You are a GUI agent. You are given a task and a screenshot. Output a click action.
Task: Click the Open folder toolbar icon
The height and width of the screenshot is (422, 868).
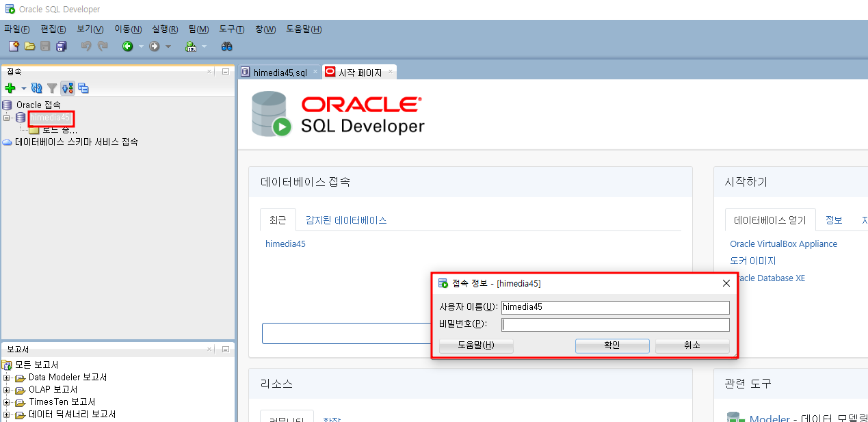click(29, 47)
